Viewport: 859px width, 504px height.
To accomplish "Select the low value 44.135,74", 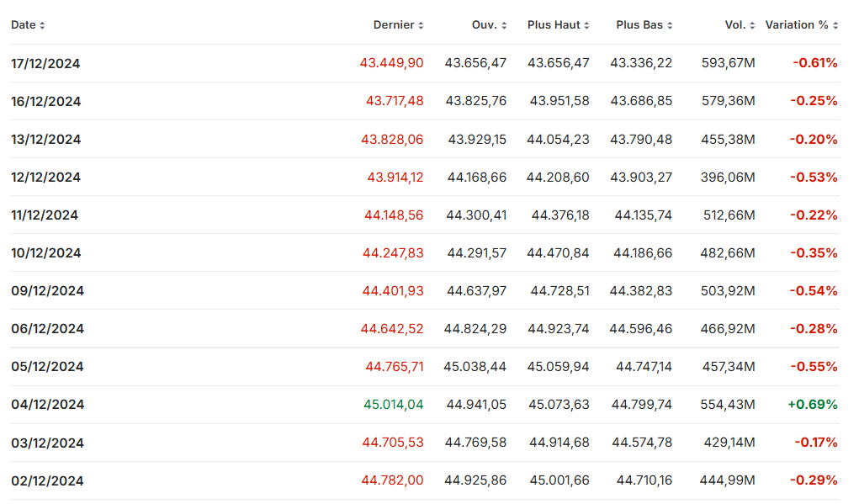I will click(643, 215).
